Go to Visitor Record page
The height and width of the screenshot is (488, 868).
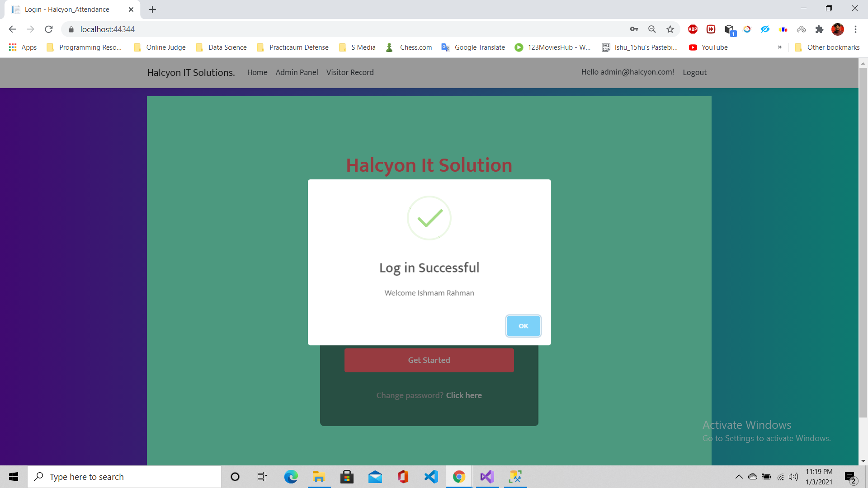click(x=350, y=72)
